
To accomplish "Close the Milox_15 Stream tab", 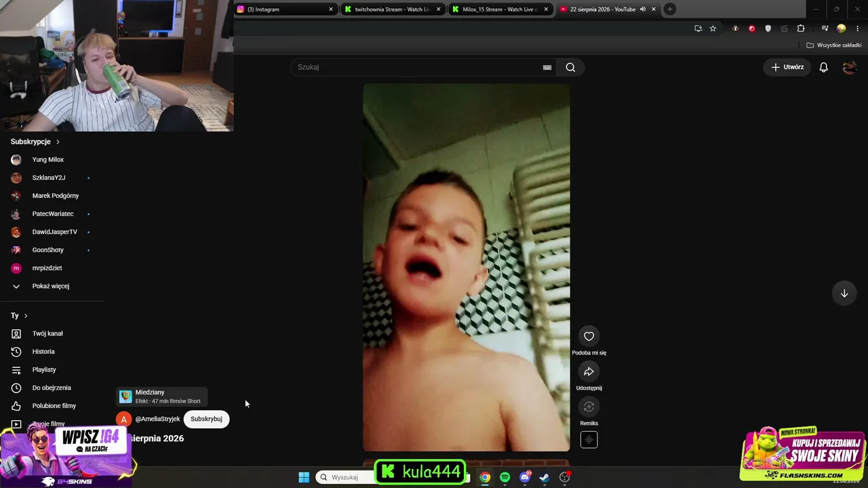I will (546, 9).
